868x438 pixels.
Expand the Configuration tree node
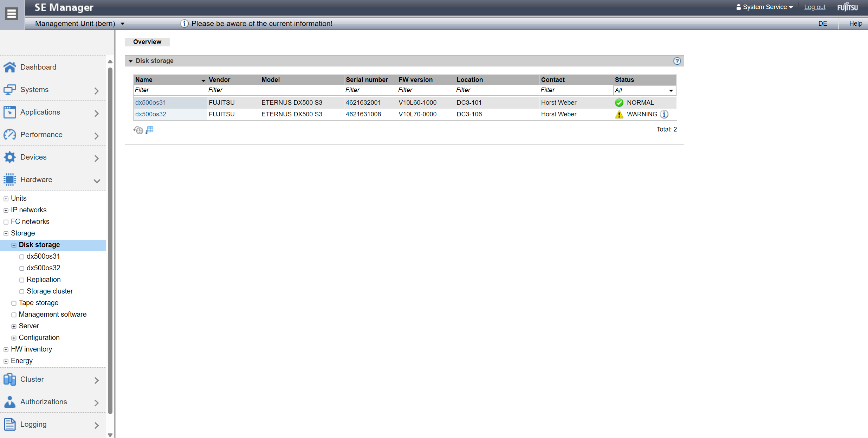(14, 338)
